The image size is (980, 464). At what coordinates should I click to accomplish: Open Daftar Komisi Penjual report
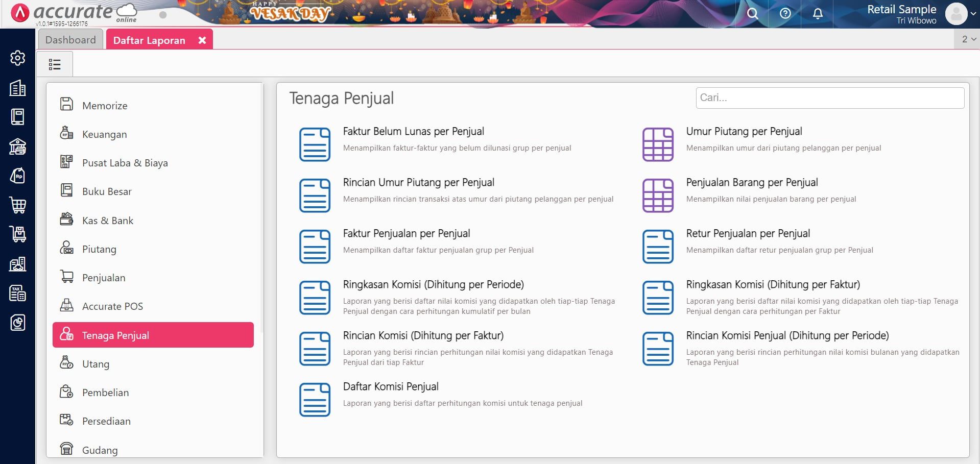(x=391, y=387)
